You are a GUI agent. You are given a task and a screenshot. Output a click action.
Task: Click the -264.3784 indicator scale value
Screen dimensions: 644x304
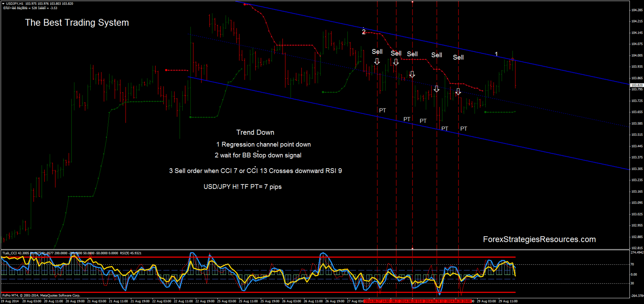637,295
